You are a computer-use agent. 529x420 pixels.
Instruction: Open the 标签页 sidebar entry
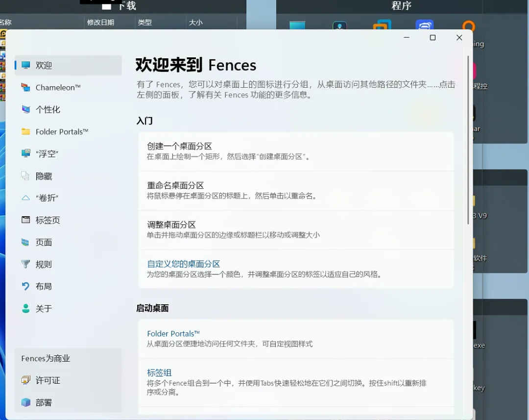tap(48, 220)
